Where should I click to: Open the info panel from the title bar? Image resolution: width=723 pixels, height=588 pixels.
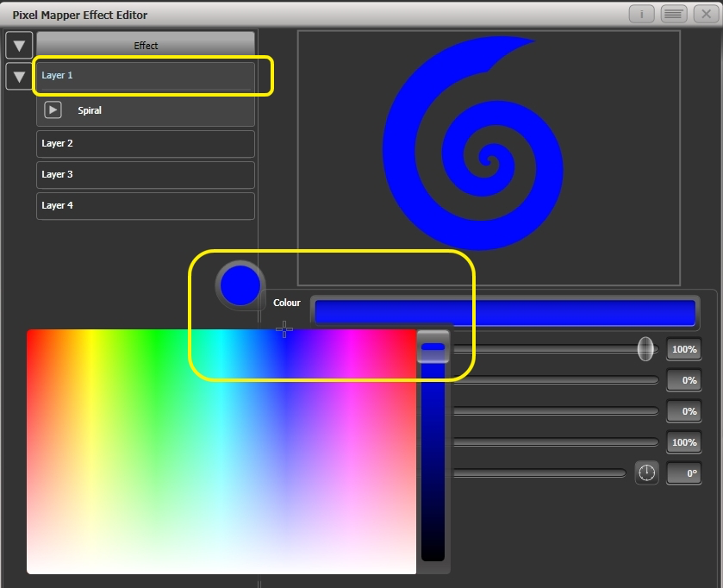[641, 14]
